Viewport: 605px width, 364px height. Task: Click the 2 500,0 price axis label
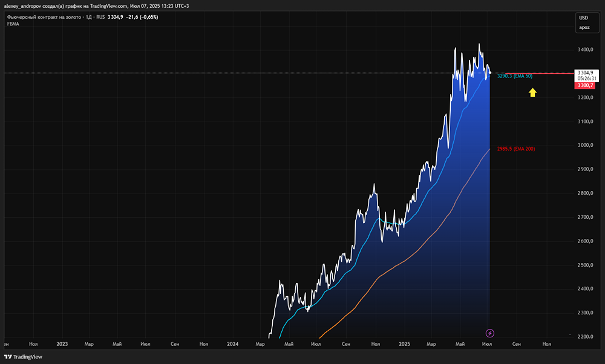coord(585,264)
